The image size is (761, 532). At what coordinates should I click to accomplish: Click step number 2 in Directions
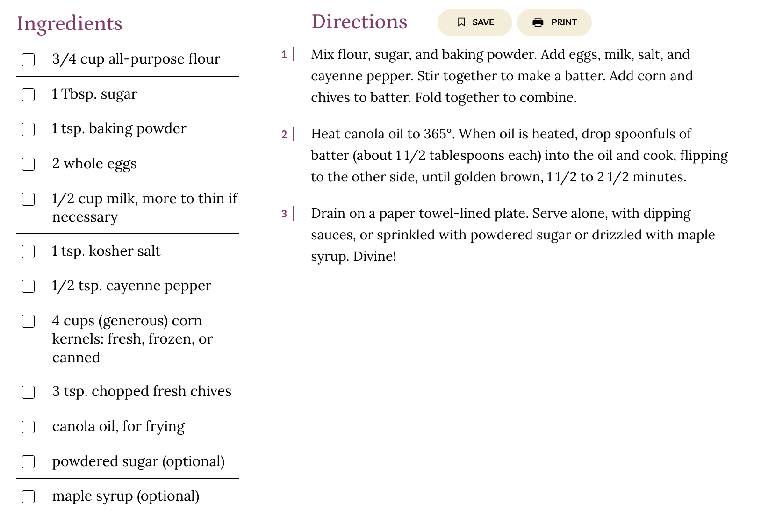[284, 135]
